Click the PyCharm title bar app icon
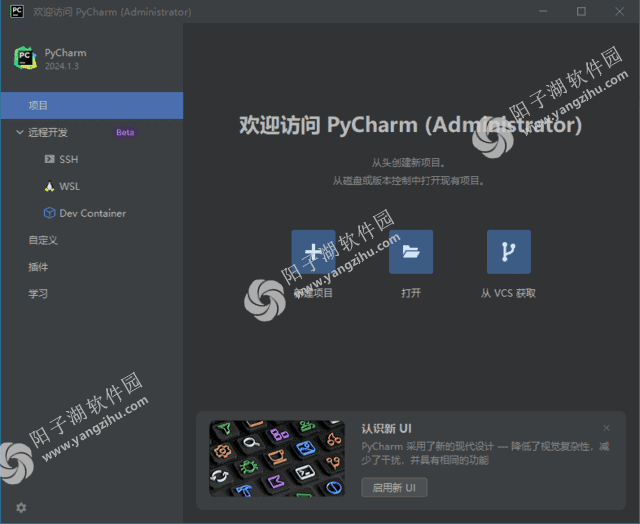640x524 pixels. point(17,11)
